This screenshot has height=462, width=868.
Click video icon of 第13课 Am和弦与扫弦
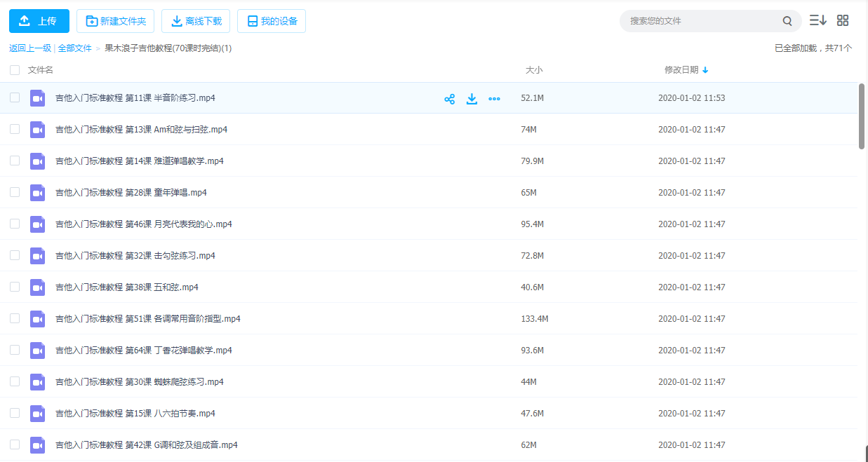tap(37, 130)
